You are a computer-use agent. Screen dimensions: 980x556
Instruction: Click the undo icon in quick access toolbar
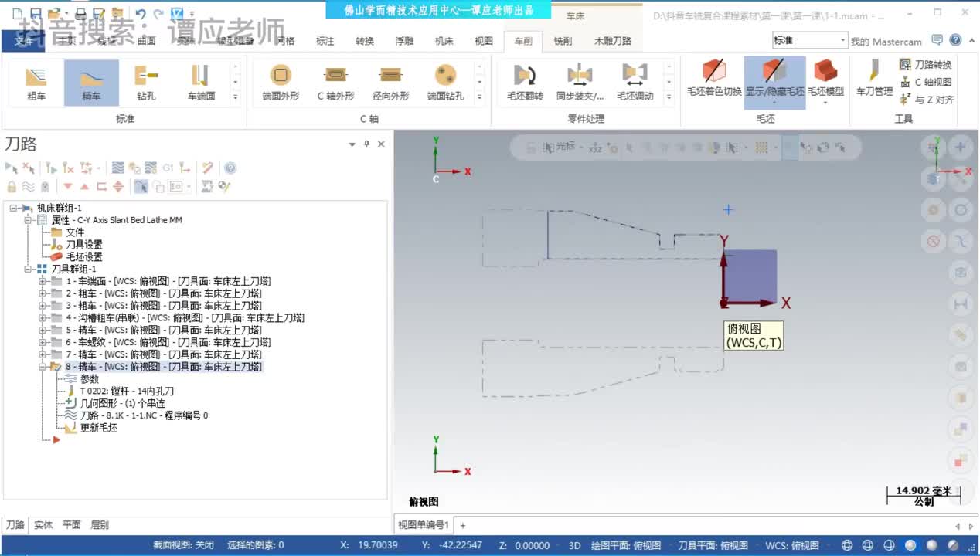tap(140, 14)
